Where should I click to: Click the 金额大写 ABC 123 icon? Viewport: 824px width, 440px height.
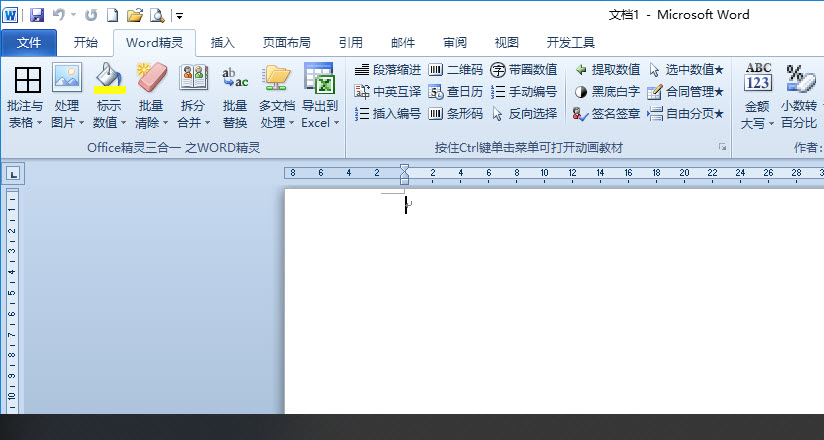click(x=758, y=77)
